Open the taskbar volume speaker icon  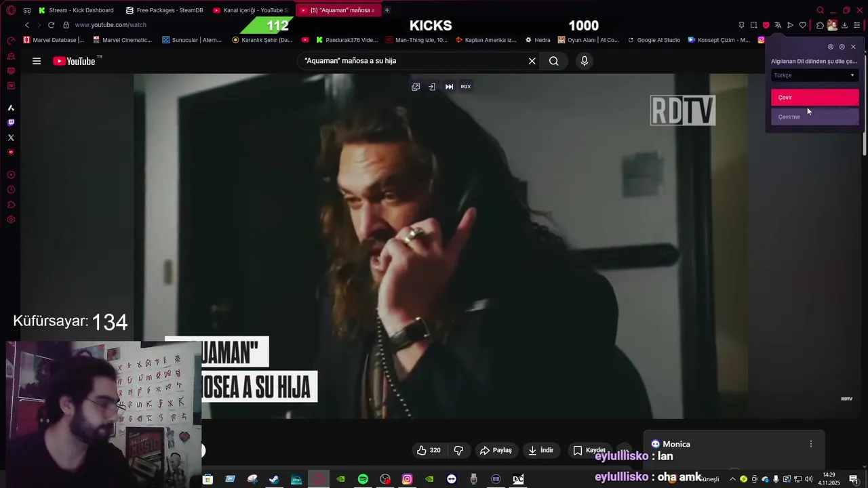pyautogui.click(x=808, y=479)
